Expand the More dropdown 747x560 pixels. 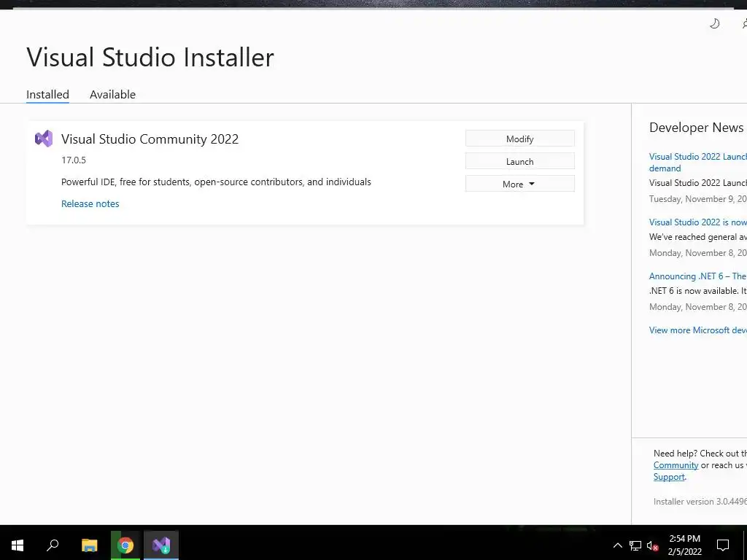coord(519,184)
